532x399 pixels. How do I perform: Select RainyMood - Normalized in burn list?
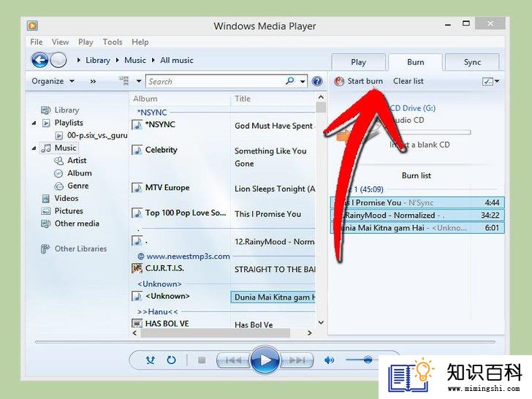coord(417,215)
